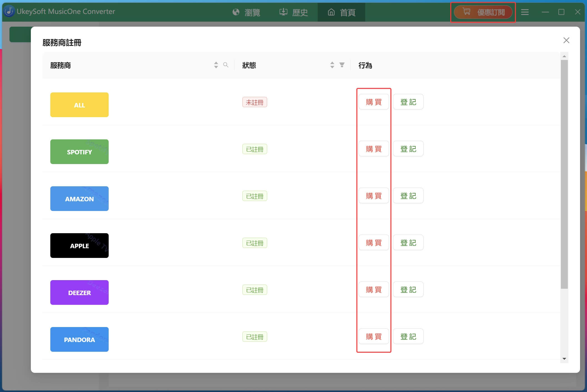Click the home icon on 首頁 tab
Image resolution: width=587 pixels, height=392 pixels.
331,12
